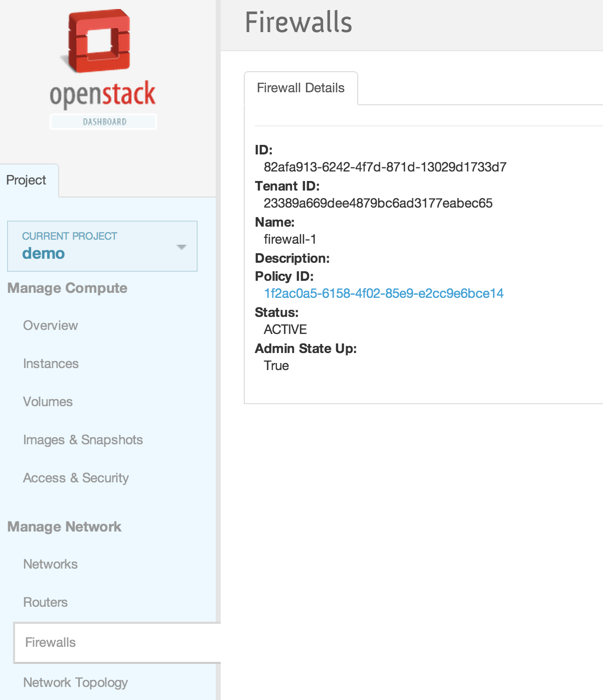The height and width of the screenshot is (700, 603).
Task: Click the demo project name
Action: pos(44,254)
